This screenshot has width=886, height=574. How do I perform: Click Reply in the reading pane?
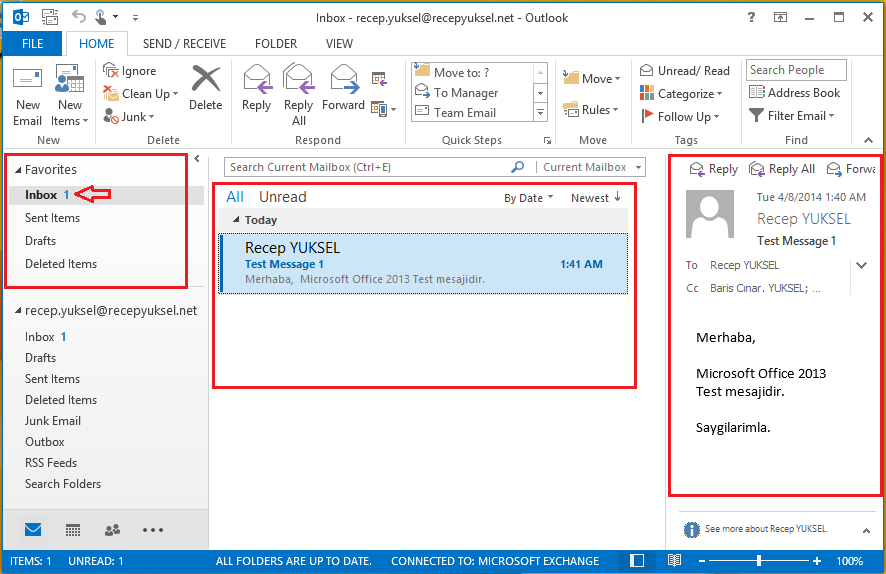(x=714, y=168)
